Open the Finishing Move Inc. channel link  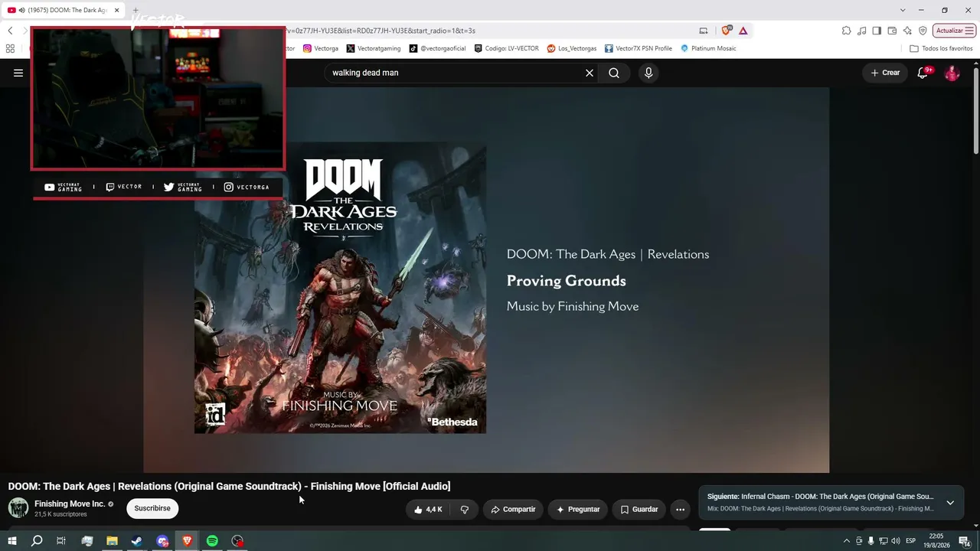click(70, 504)
